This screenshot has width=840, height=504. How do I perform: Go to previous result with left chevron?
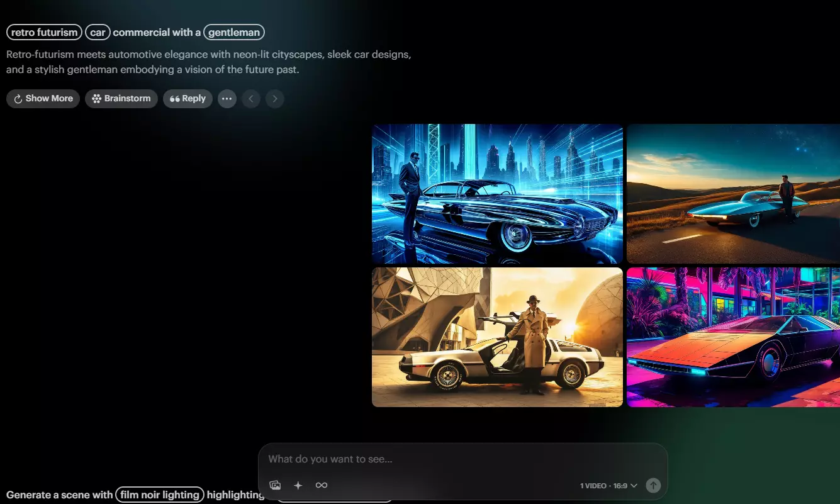tap(251, 99)
